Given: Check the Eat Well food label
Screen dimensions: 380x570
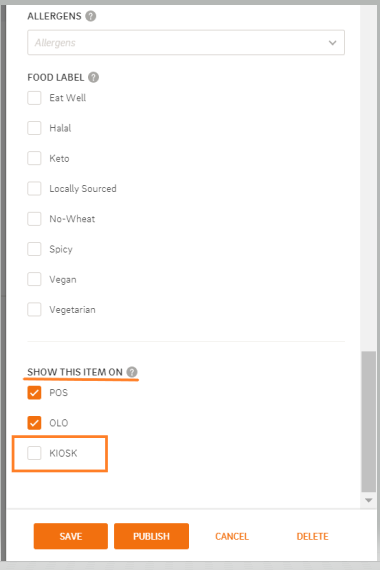Looking at the screenshot, I should pos(34,98).
